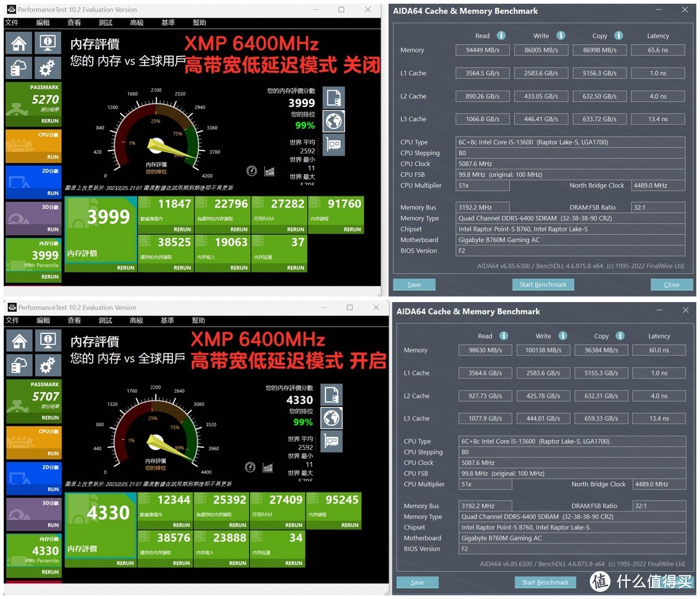Rerun the 23888 memory write tile
The width and height of the screenshot is (700, 599).
point(237,563)
